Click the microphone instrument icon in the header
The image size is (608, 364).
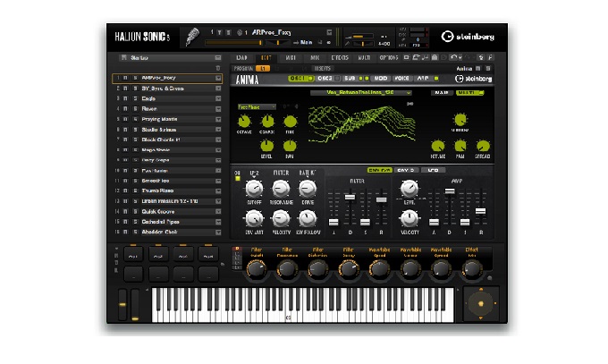pyautogui.click(x=192, y=38)
